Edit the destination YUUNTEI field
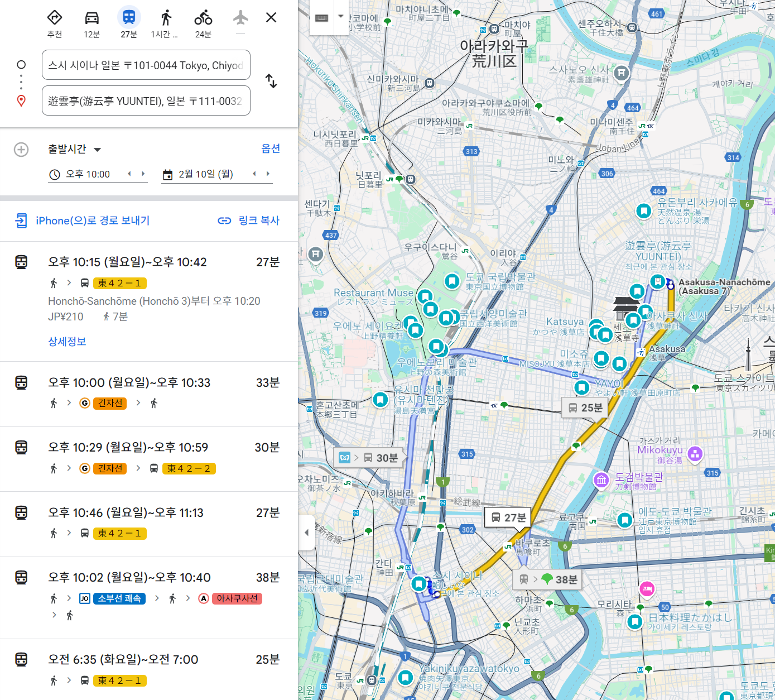This screenshot has width=775, height=700. coord(146,100)
